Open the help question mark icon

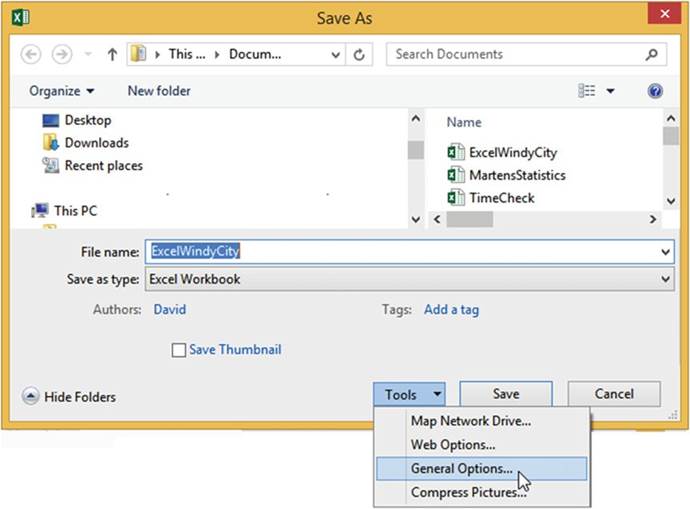point(655,91)
